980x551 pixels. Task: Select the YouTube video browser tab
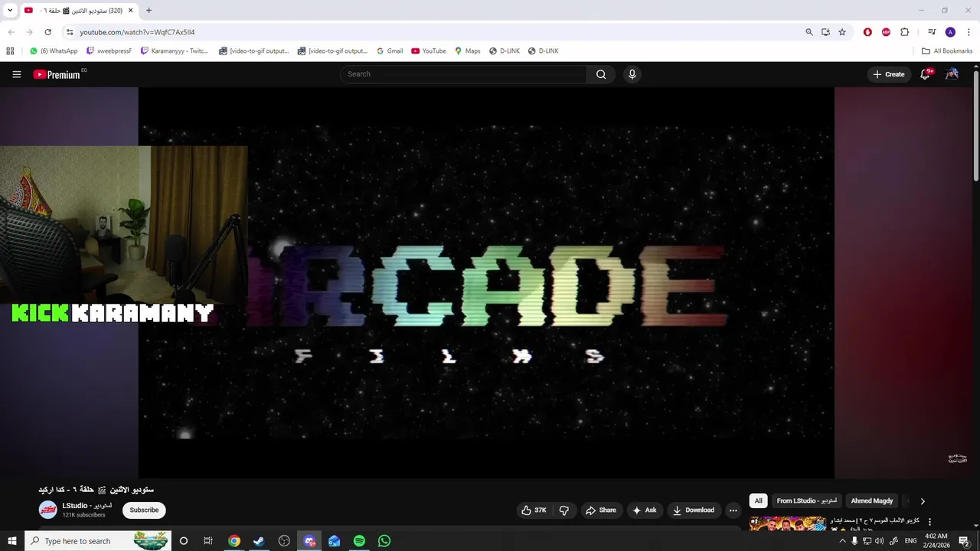79,11
